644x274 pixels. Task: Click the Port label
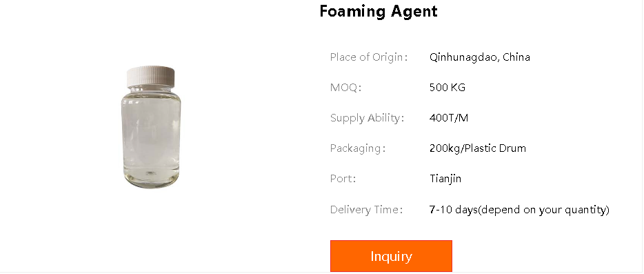click(x=343, y=179)
